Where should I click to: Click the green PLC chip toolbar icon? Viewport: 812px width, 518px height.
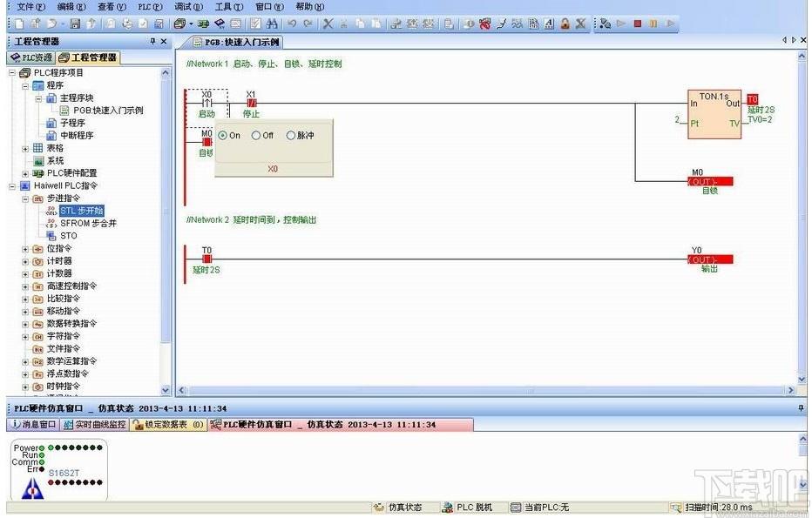[x=203, y=24]
